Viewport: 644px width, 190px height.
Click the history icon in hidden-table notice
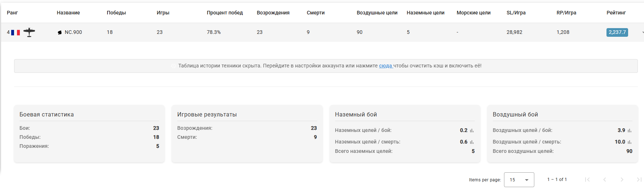(174, 66)
